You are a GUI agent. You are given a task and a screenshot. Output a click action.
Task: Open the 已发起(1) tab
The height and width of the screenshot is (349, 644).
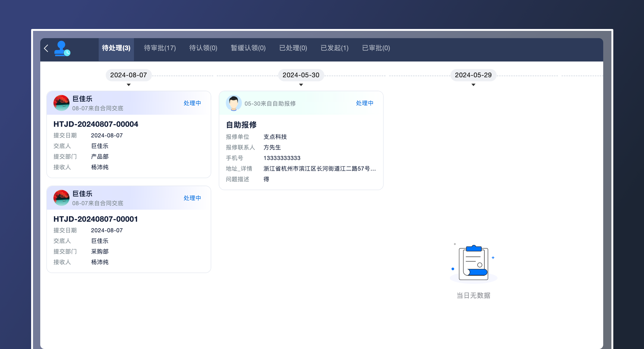(334, 48)
